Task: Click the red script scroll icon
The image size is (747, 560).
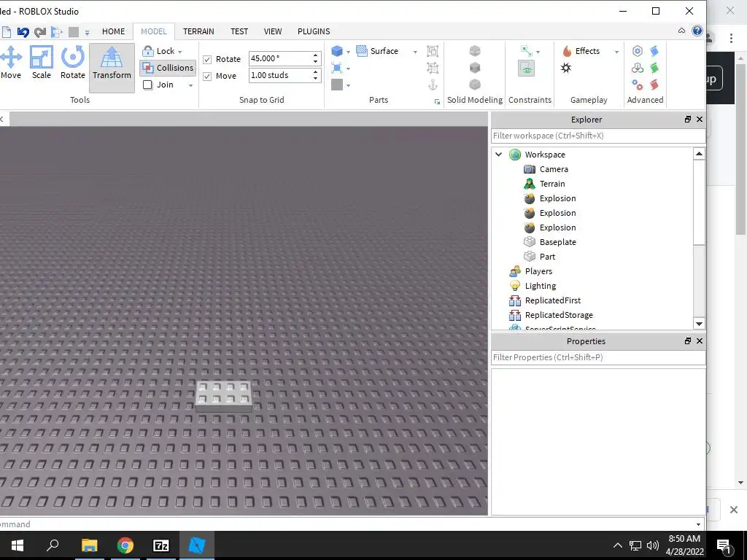Action: pyautogui.click(x=654, y=85)
